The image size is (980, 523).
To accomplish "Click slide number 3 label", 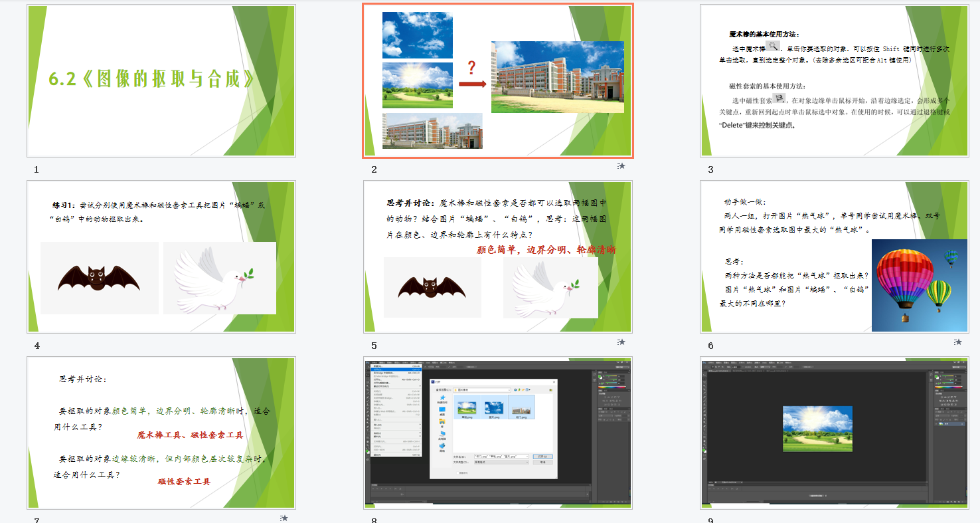I will point(710,170).
